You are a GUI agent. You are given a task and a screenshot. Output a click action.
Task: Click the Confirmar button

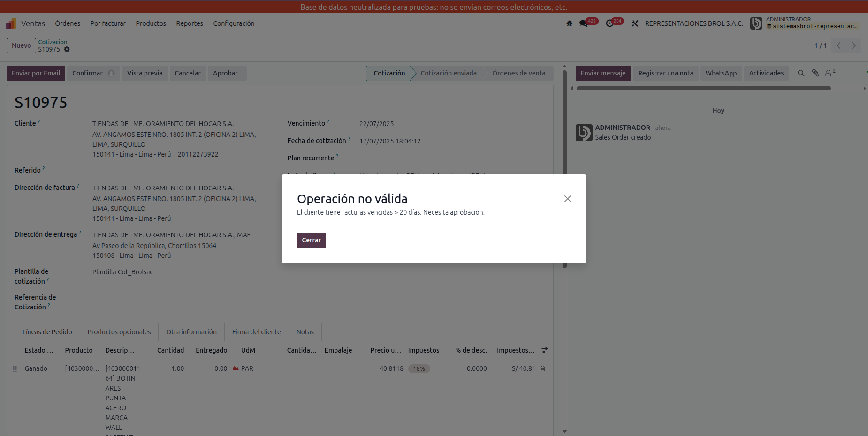pyautogui.click(x=93, y=73)
